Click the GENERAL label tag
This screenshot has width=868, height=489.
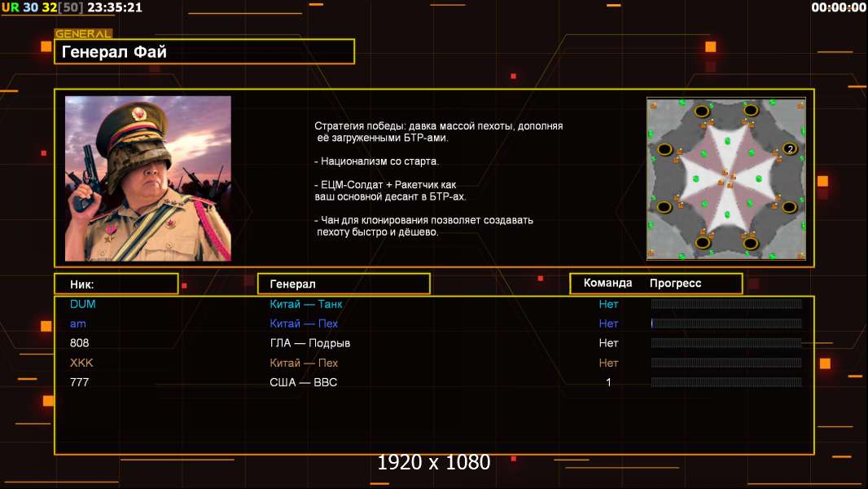(83, 33)
